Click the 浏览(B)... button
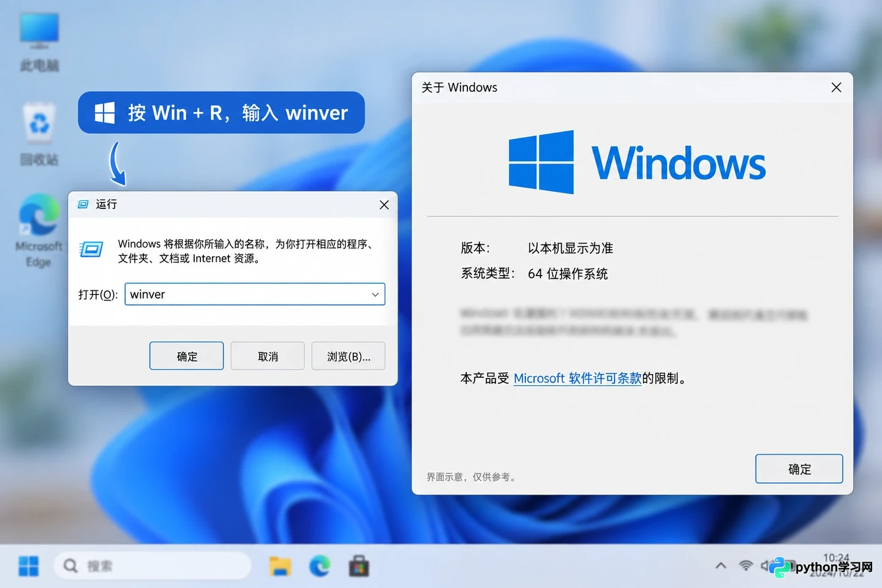This screenshot has height=588, width=882. pos(349,356)
